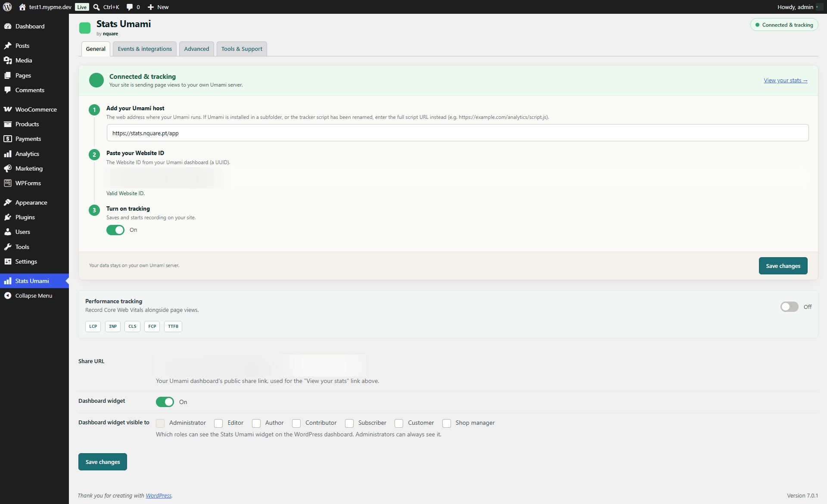Screen dimensions: 827x504
Task: Click the Users person icon
Action: (x=8, y=232)
